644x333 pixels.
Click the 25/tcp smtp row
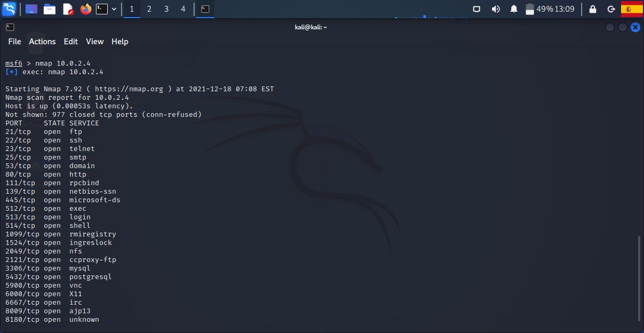click(46, 157)
